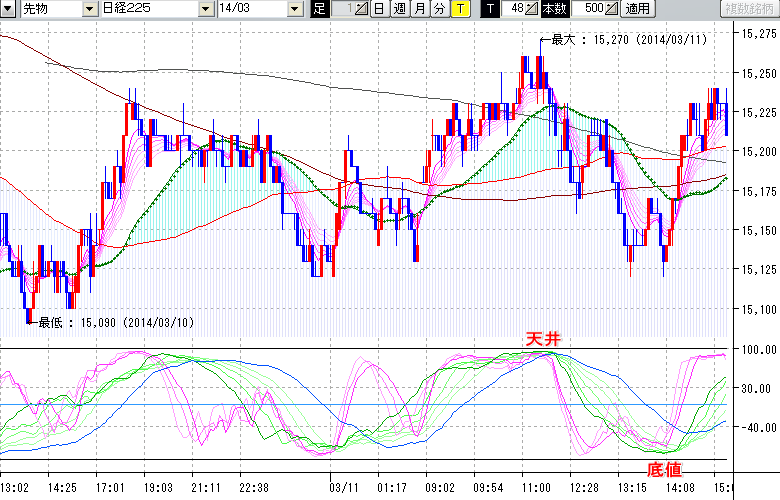Adjust the T value 48 spinner
Viewport: 780px width, 500px height.
[533, 9]
